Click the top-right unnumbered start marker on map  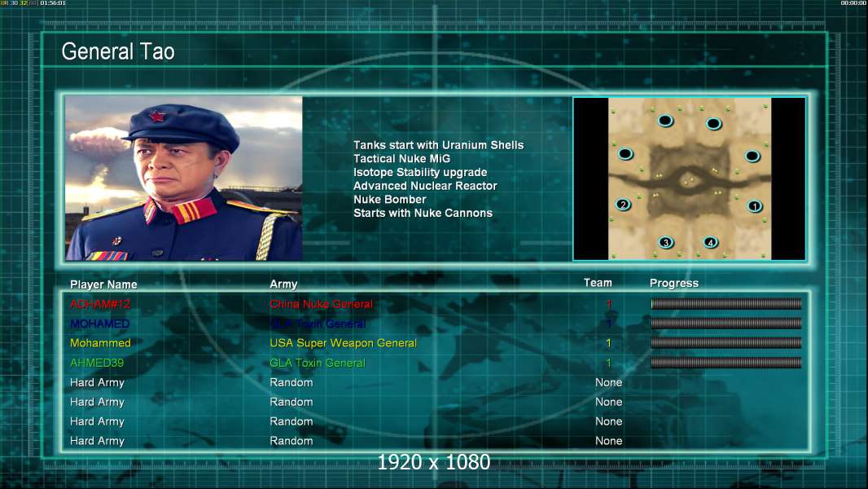tap(713, 124)
